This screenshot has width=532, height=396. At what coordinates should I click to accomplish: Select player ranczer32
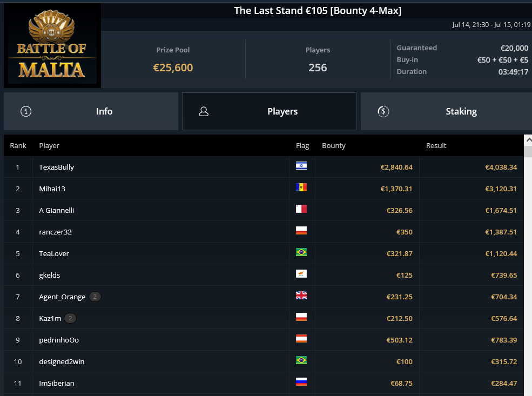[x=55, y=232]
